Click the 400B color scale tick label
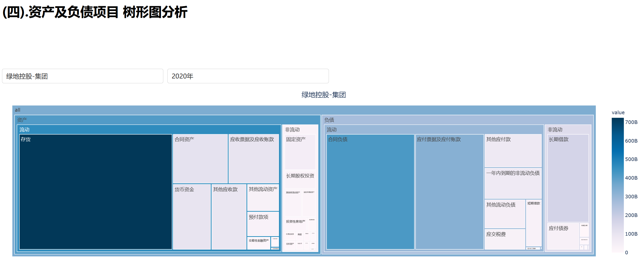 point(631,178)
